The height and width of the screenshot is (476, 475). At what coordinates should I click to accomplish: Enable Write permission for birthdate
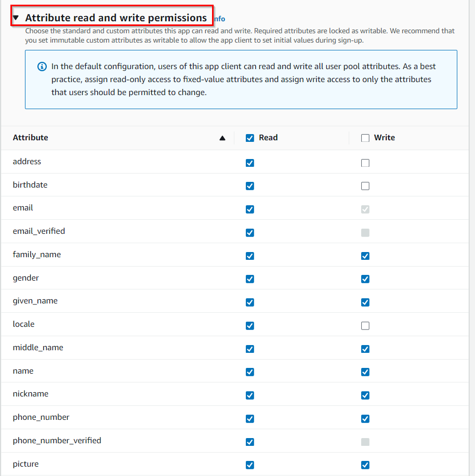pyautogui.click(x=365, y=186)
